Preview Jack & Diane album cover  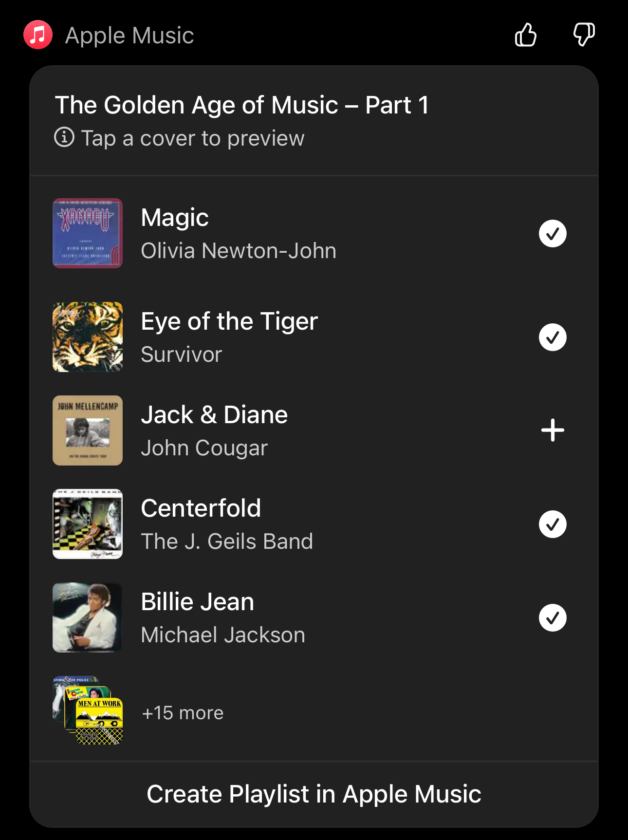(x=88, y=430)
